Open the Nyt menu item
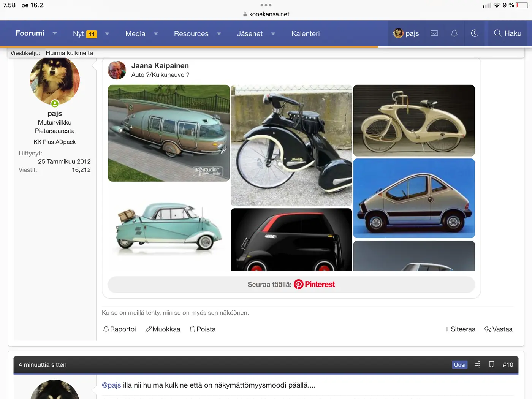Image resolution: width=532 pixels, height=399 pixels. [78, 34]
